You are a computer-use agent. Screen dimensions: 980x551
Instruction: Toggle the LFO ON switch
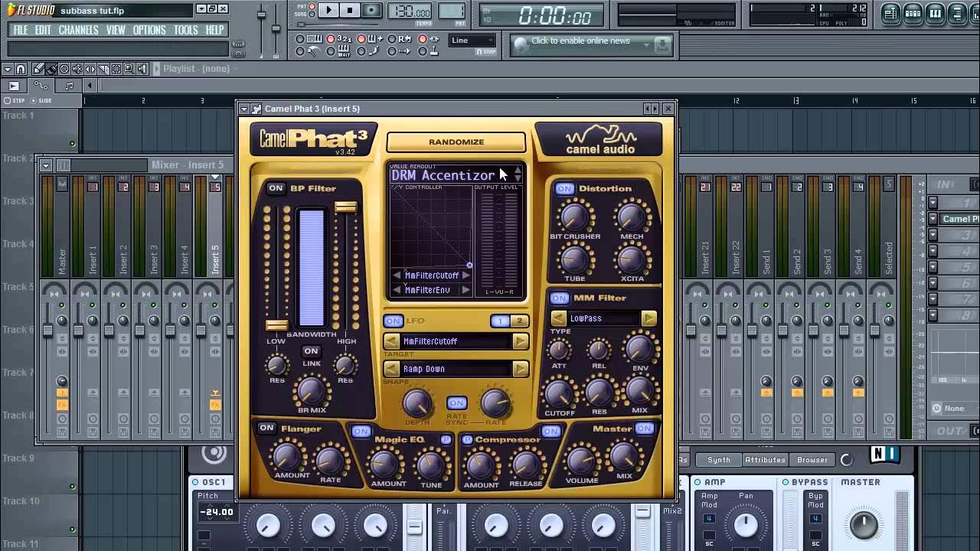pos(394,321)
